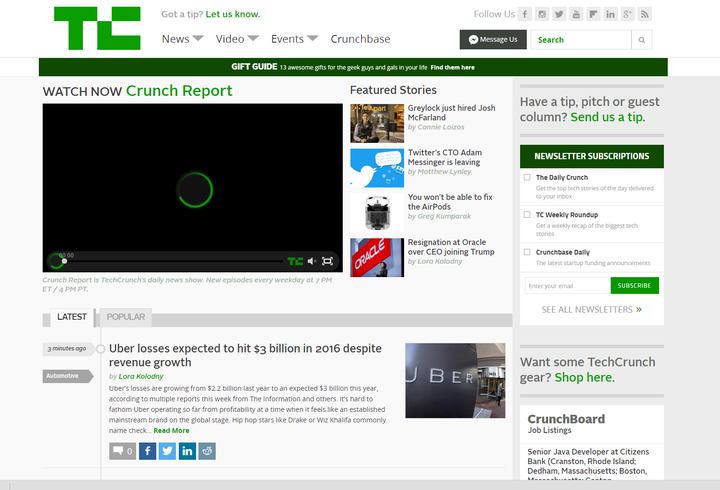Image resolution: width=720 pixels, height=490 pixels.
Task: Click the video progress bar
Action: click(x=173, y=261)
